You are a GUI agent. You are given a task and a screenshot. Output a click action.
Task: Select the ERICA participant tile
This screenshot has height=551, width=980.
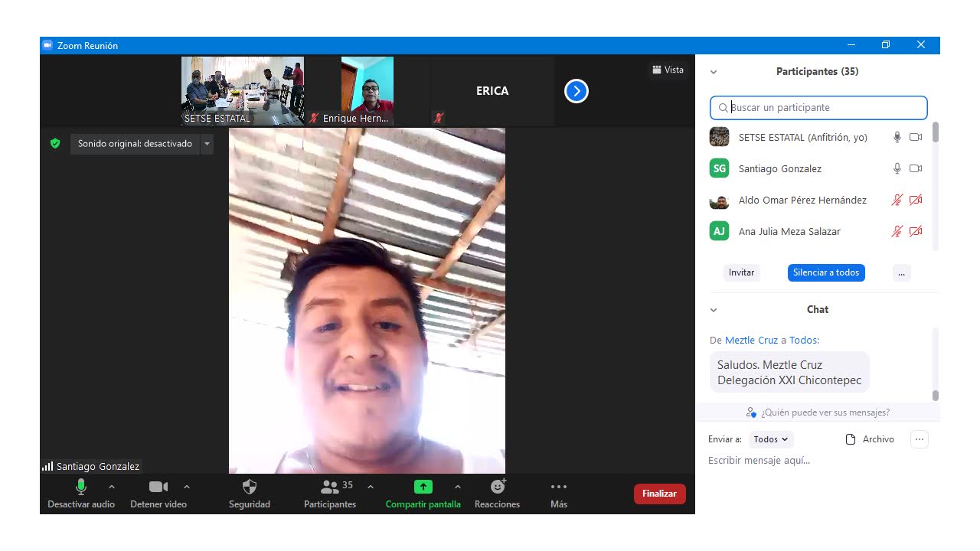(492, 91)
